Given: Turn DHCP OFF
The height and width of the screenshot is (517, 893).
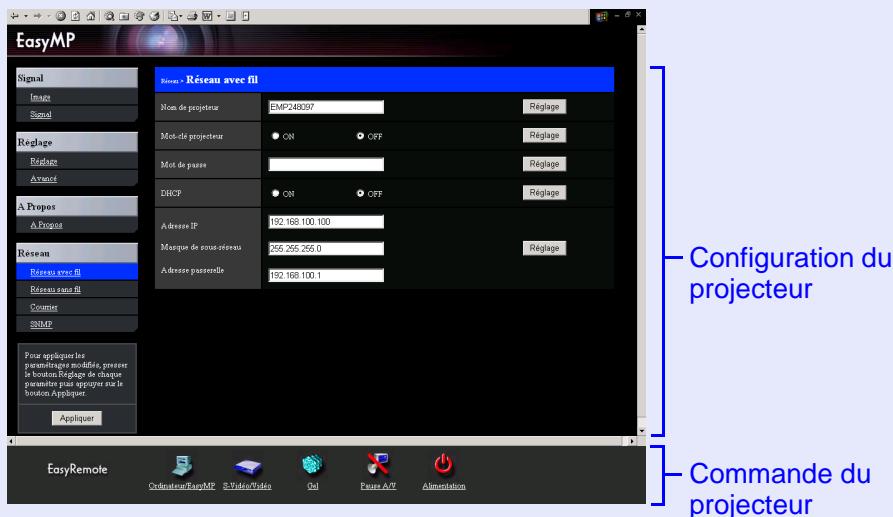Looking at the screenshot, I should pos(361,194).
